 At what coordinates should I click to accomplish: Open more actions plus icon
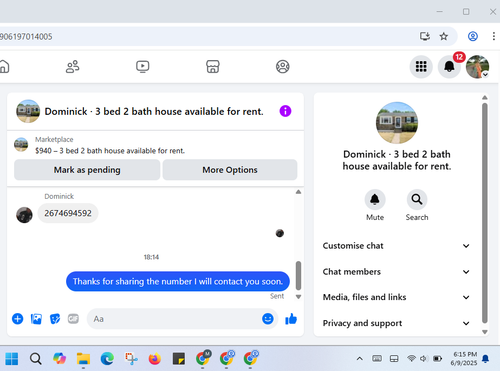[x=18, y=319]
